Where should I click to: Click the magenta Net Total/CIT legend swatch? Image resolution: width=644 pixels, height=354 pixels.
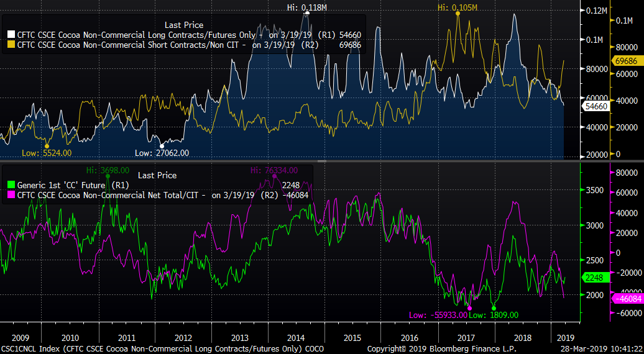pyautogui.click(x=11, y=195)
